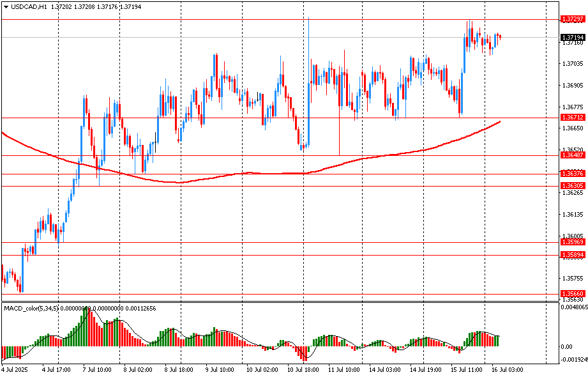588x377 pixels.
Task: Select the 1.35969 support level label
Action: (573, 242)
